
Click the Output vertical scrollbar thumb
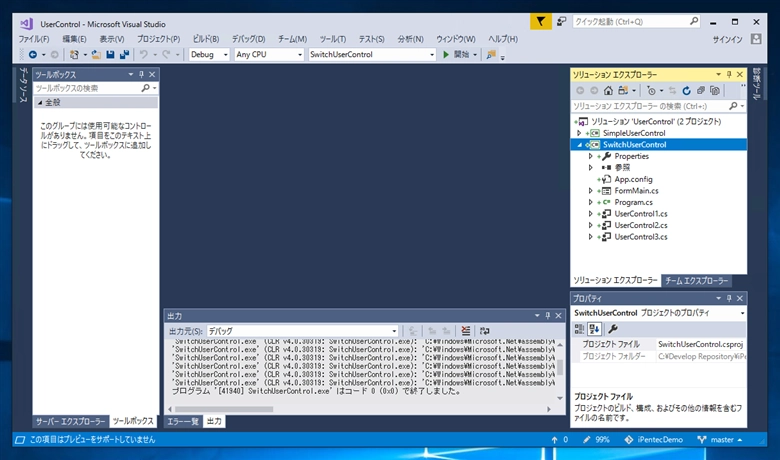point(560,368)
